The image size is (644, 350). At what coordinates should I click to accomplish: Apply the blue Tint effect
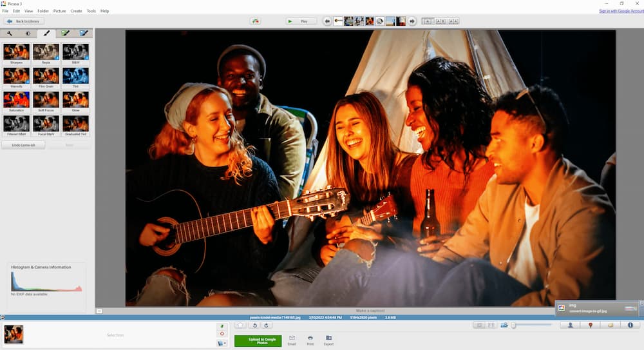pos(75,78)
